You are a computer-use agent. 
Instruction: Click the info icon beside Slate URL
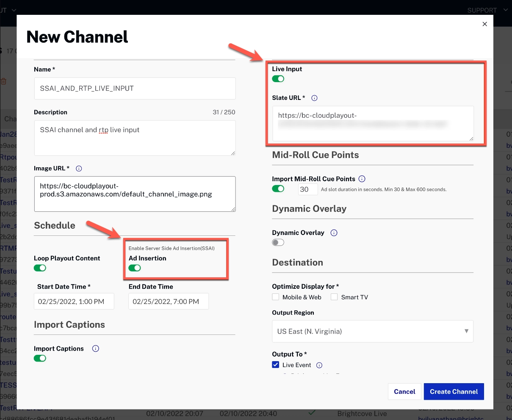tap(314, 98)
